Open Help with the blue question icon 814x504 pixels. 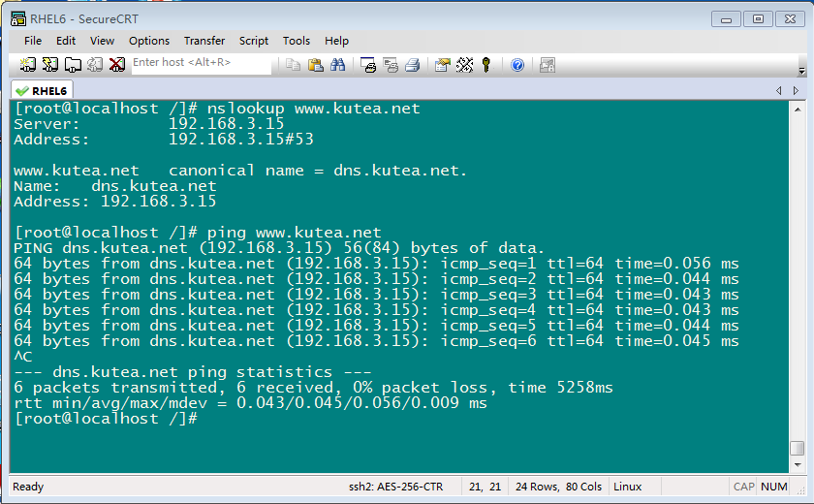[x=517, y=65]
